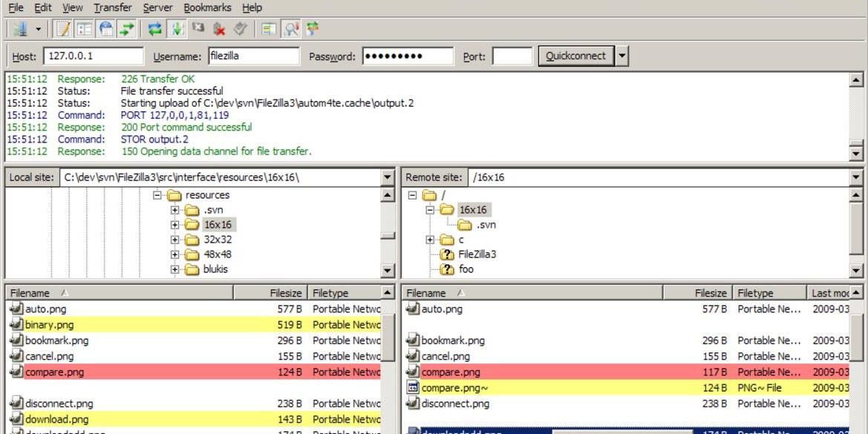This screenshot has width=868, height=434.
Task: Click the remote compare.png~ file icon
Action: [413, 388]
